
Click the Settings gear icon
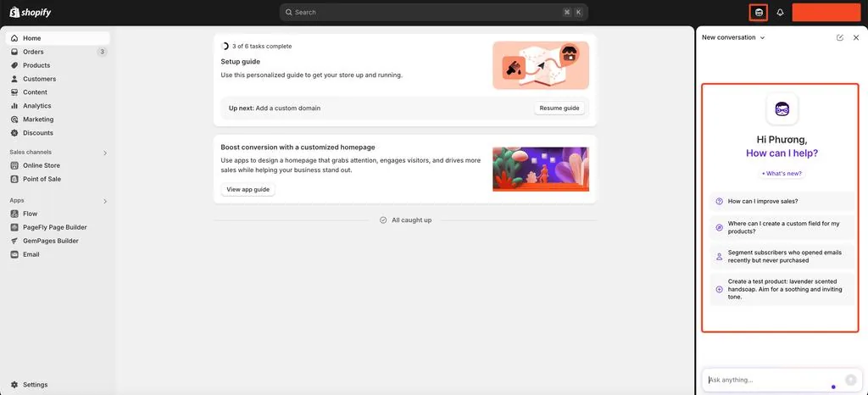click(x=14, y=385)
